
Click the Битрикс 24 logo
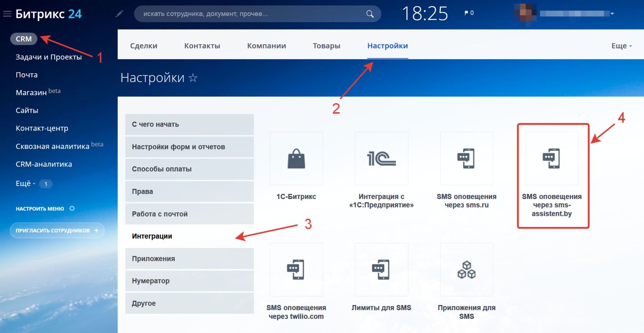[48, 14]
